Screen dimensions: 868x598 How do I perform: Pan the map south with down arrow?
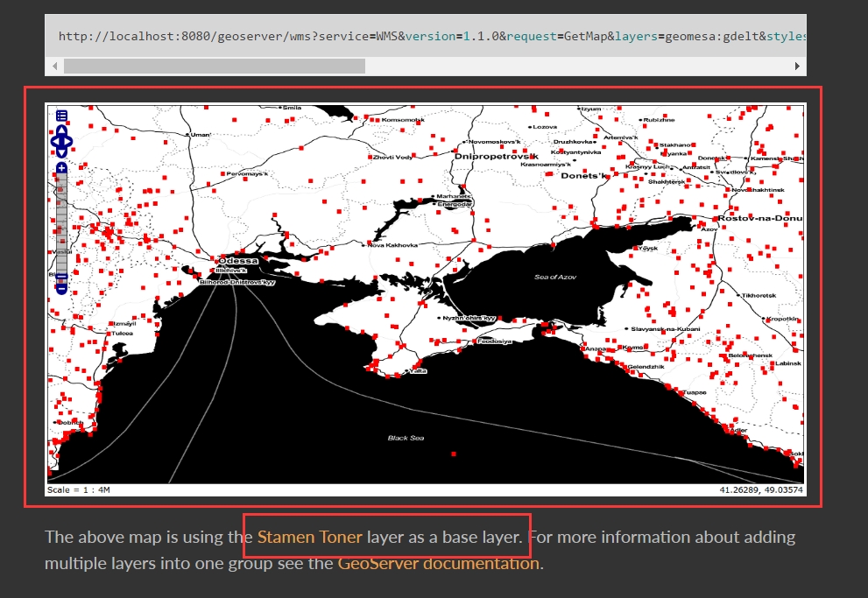61,151
